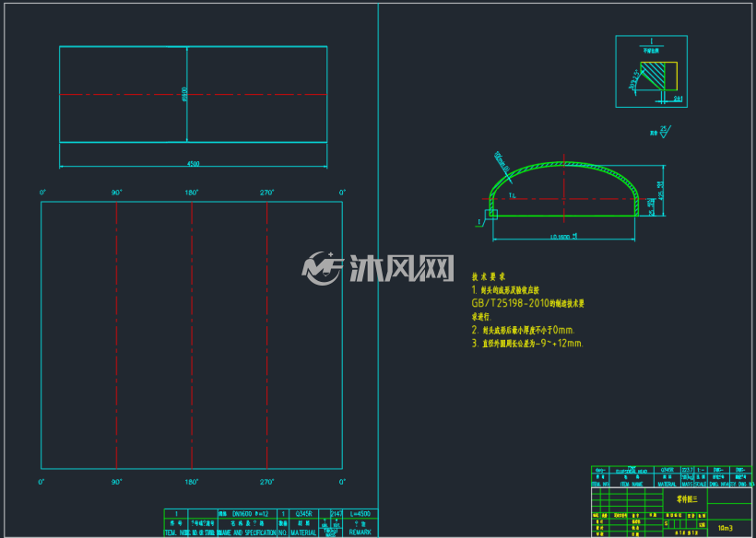Click the 180° label below the unfolded shell

pos(192,482)
